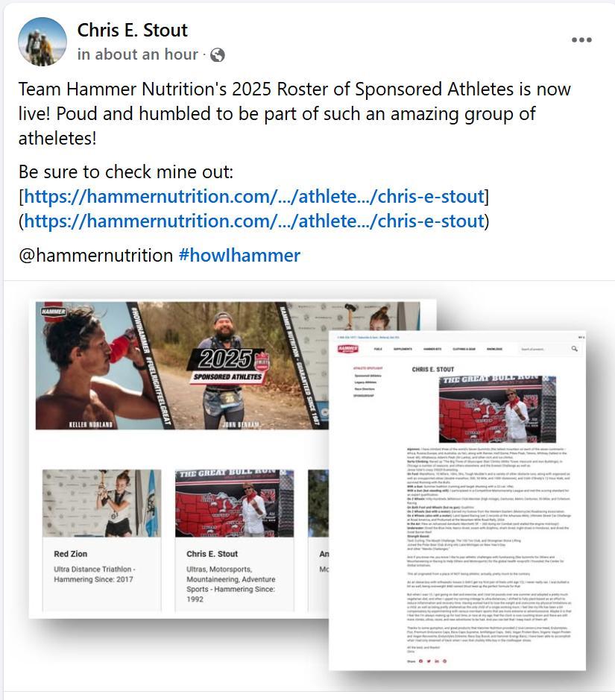Open the post options three-dot menu

pyautogui.click(x=581, y=40)
